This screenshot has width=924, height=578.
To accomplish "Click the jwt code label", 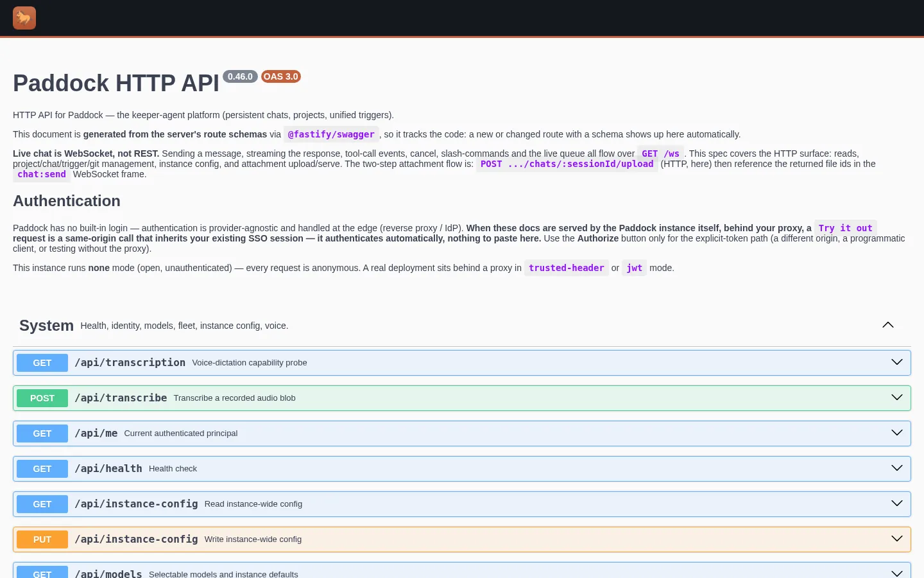I will click(x=635, y=268).
